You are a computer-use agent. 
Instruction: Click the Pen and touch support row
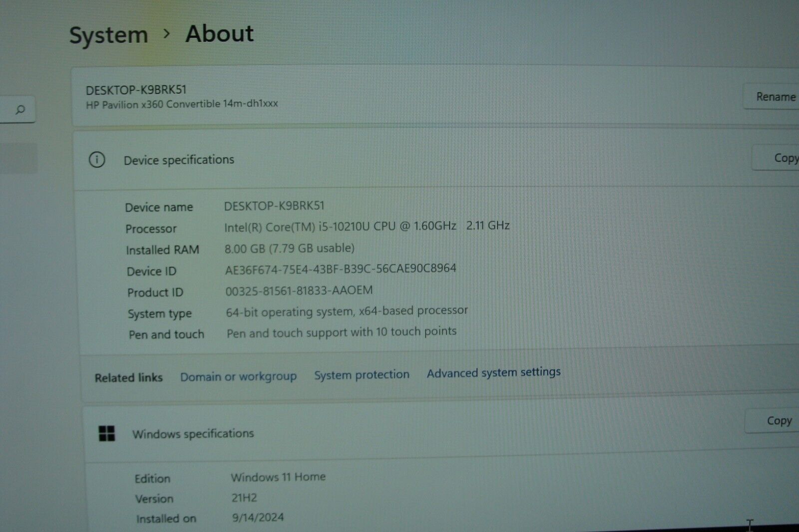[342, 331]
